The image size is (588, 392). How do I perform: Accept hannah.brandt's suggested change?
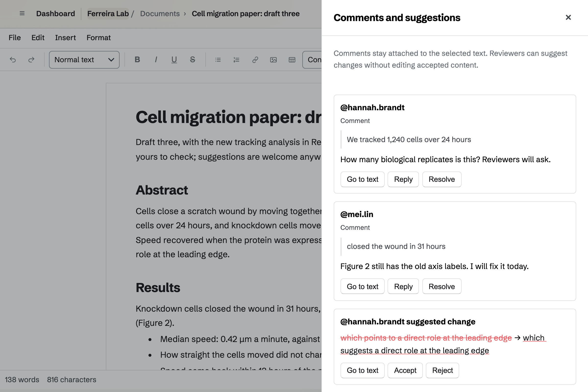(405, 370)
